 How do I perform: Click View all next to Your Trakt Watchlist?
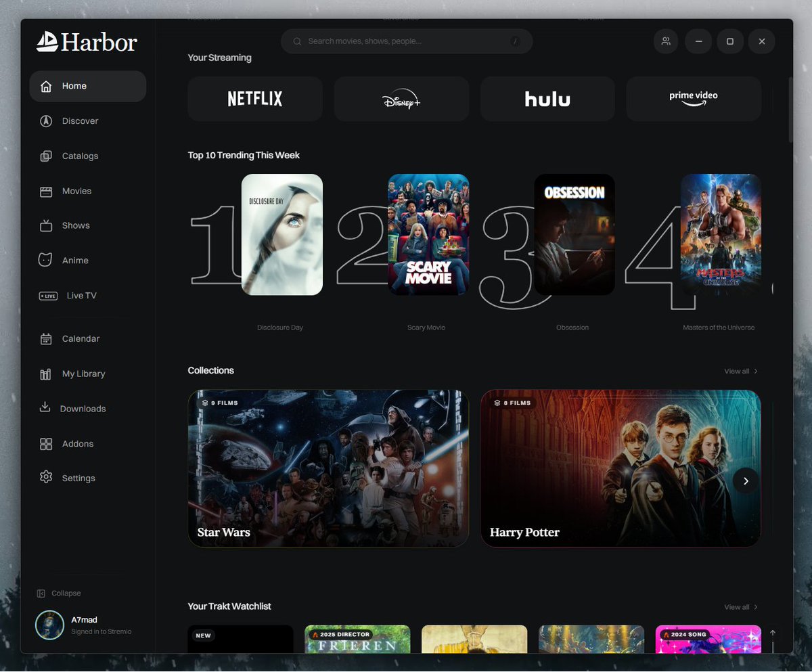pyautogui.click(x=741, y=607)
